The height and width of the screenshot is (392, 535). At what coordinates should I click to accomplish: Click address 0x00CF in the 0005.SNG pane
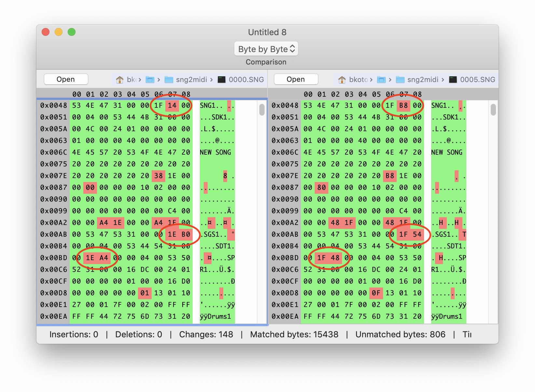coord(285,281)
